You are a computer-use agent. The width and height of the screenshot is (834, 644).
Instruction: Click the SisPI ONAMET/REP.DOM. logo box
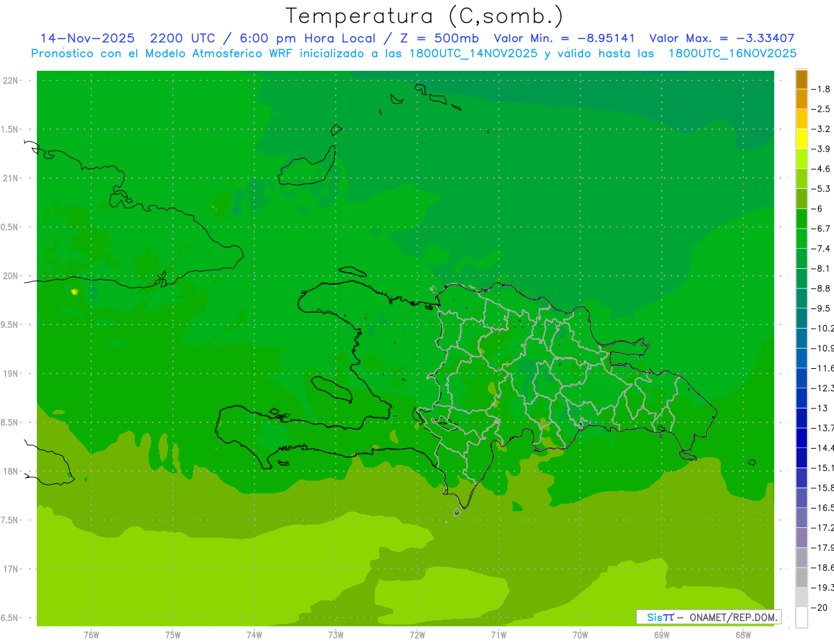(709, 617)
